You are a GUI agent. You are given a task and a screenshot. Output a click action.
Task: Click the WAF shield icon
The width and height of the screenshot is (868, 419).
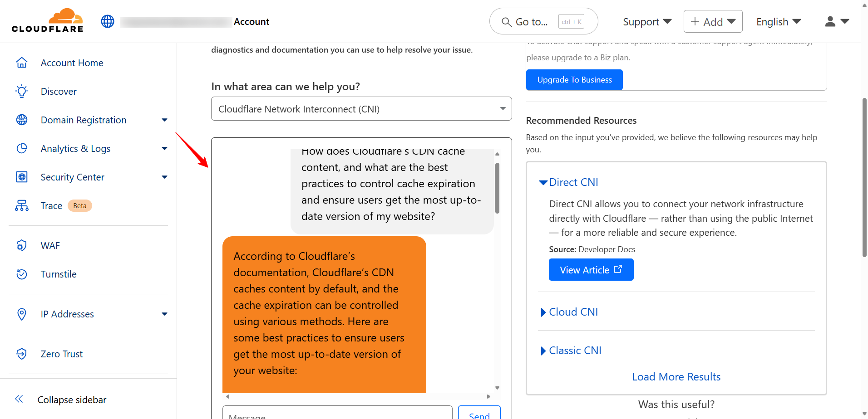(x=22, y=246)
